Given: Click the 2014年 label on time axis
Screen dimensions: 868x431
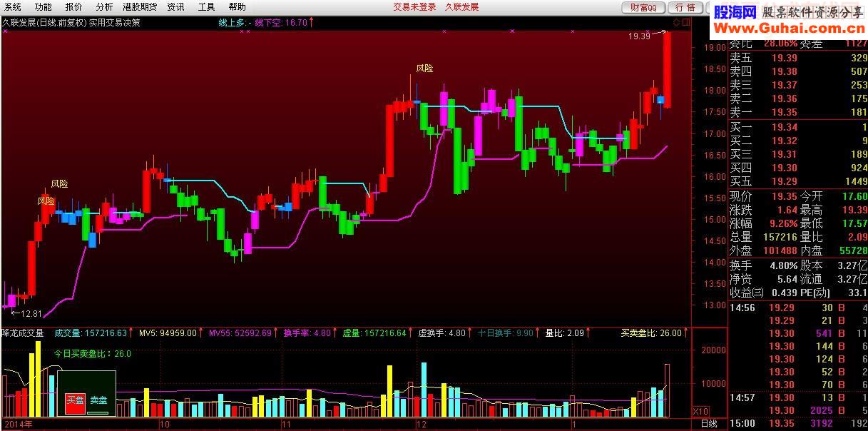Looking at the screenshot, I should coord(19,424).
